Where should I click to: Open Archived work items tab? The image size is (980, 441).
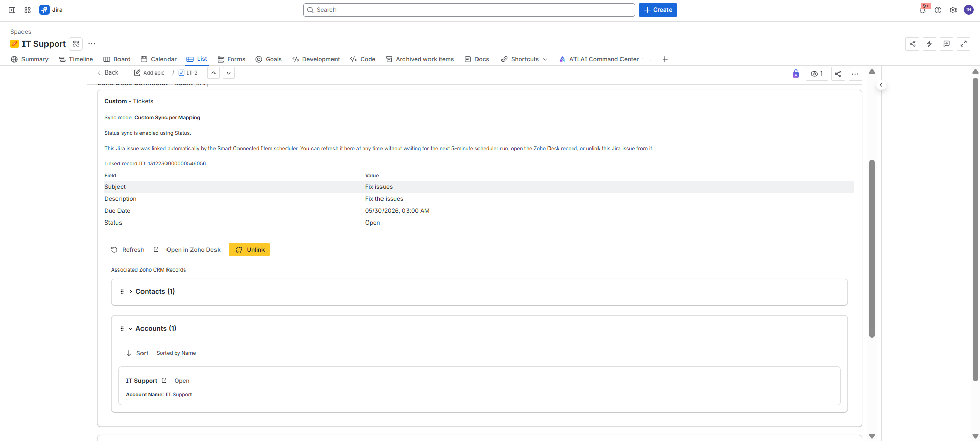tap(420, 59)
